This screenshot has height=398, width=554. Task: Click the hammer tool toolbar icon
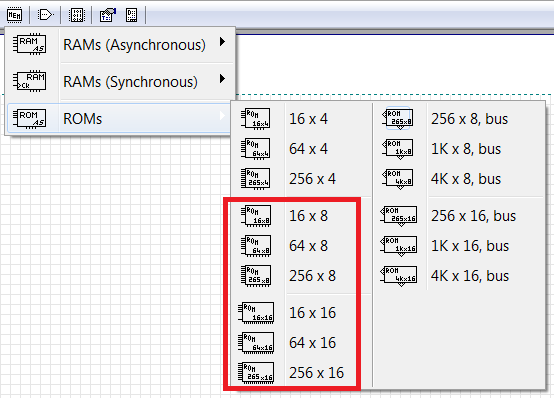pyautogui.click(x=108, y=15)
